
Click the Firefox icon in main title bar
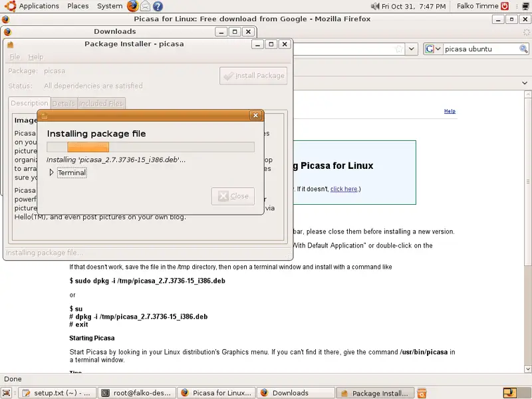pos(5,19)
